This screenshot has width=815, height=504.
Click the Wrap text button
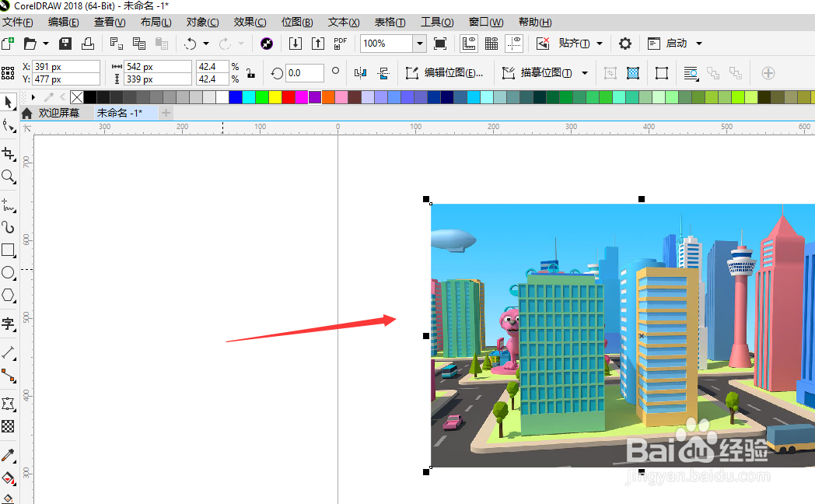coord(691,73)
